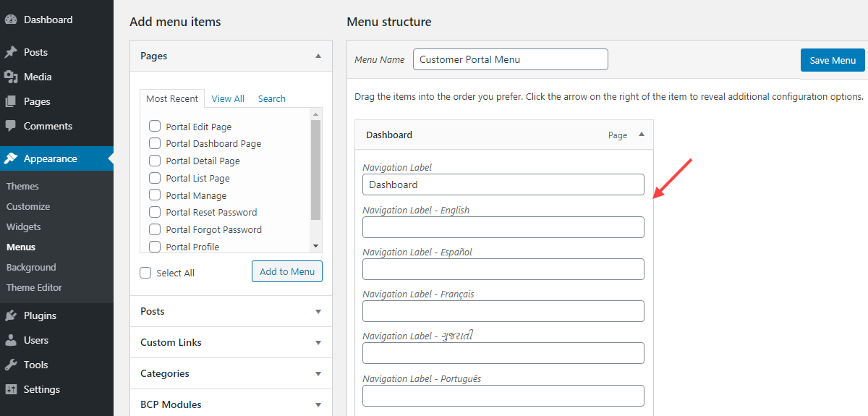Check the Portal Edit Page checkbox
This screenshot has width=868, height=416.
(155, 126)
